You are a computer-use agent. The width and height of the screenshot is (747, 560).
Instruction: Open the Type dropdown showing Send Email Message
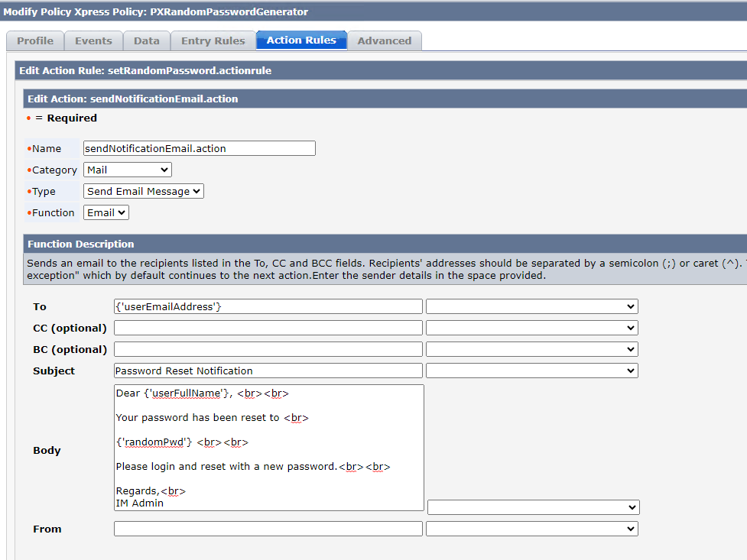[x=144, y=192]
